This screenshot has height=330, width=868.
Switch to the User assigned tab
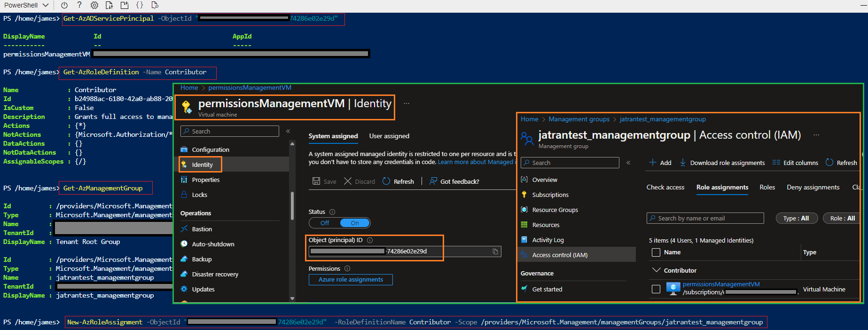click(x=389, y=136)
